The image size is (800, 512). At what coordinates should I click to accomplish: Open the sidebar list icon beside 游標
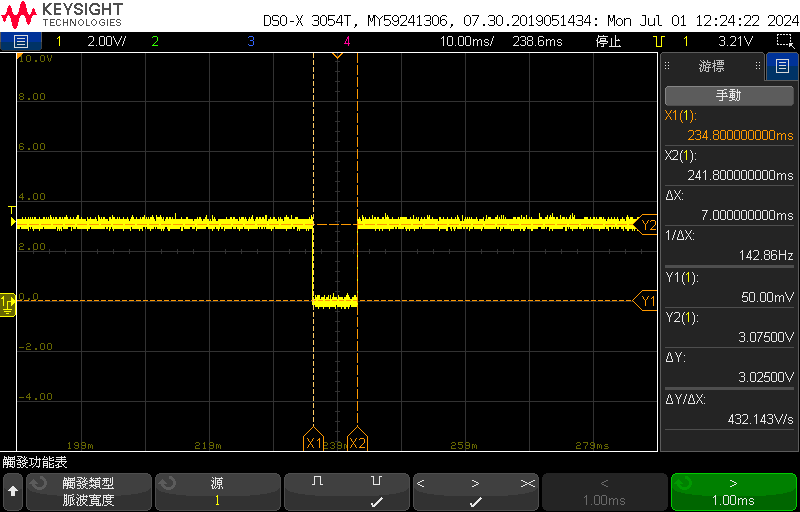point(781,67)
